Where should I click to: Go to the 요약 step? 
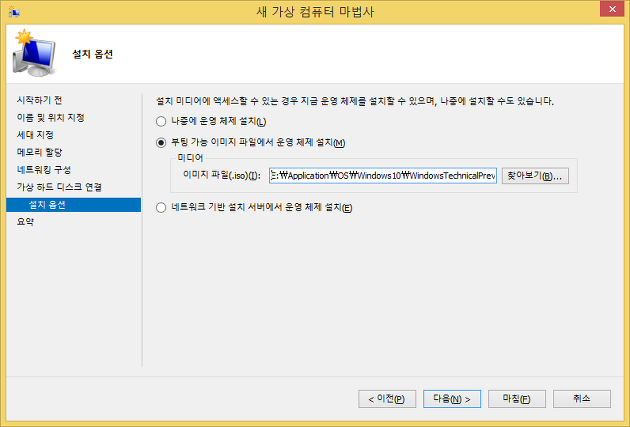[x=25, y=222]
